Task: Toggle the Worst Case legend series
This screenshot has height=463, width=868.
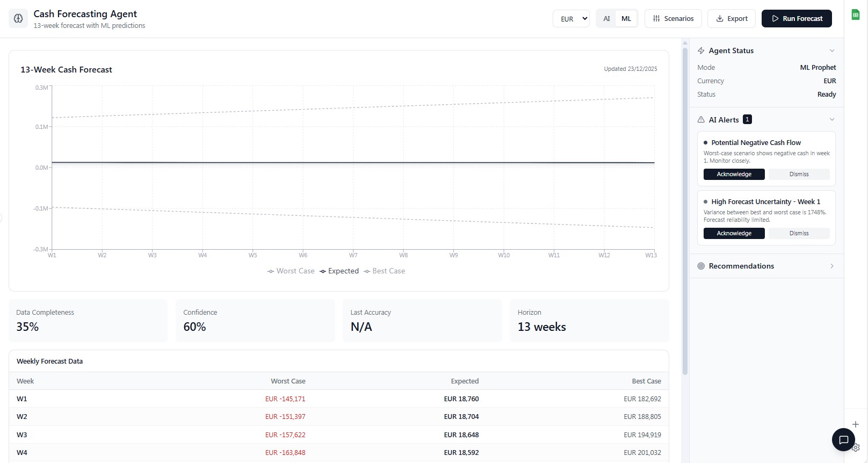Action: point(291,271)
